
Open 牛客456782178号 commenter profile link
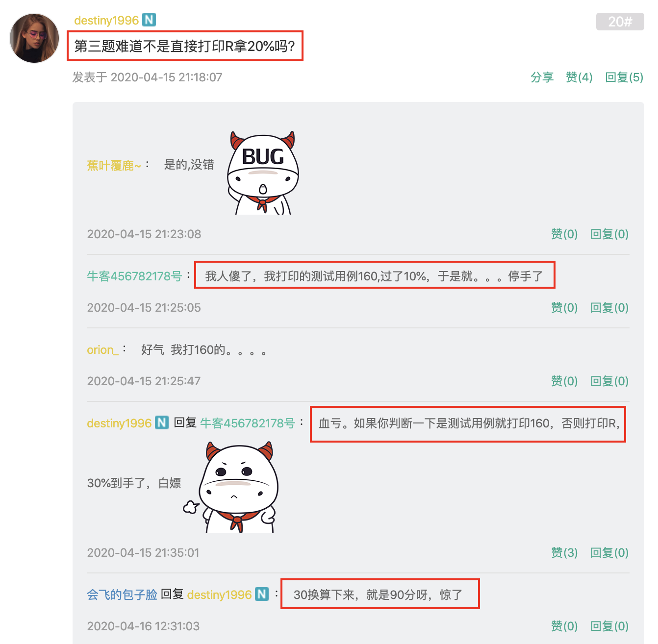click(x=134, y=276)
